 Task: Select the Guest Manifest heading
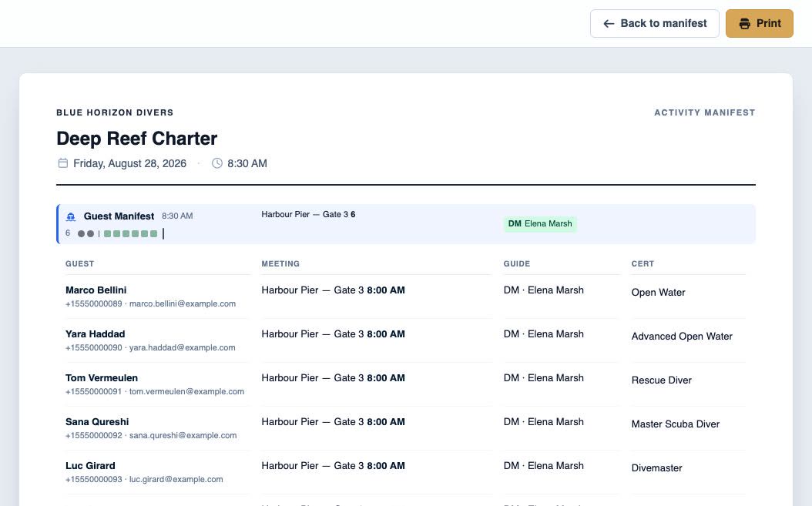coord(119,216)
